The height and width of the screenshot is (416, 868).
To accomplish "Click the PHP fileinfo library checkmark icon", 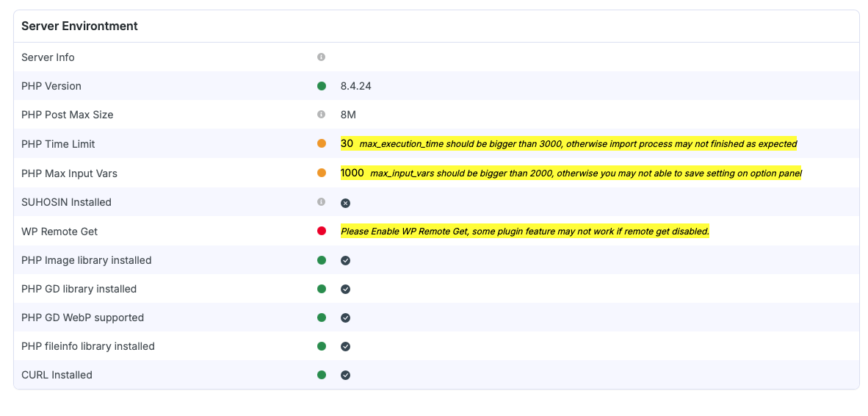I will [345, 347].
